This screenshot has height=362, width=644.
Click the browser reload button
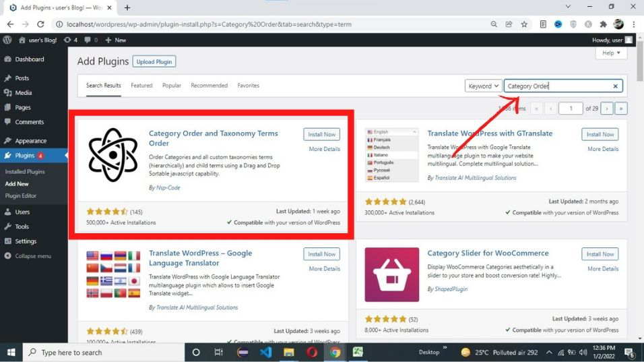40,24
